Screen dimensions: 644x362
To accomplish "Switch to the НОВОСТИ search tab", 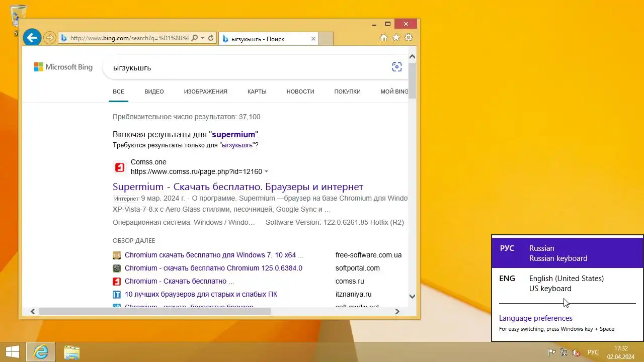I will point(300,92).
